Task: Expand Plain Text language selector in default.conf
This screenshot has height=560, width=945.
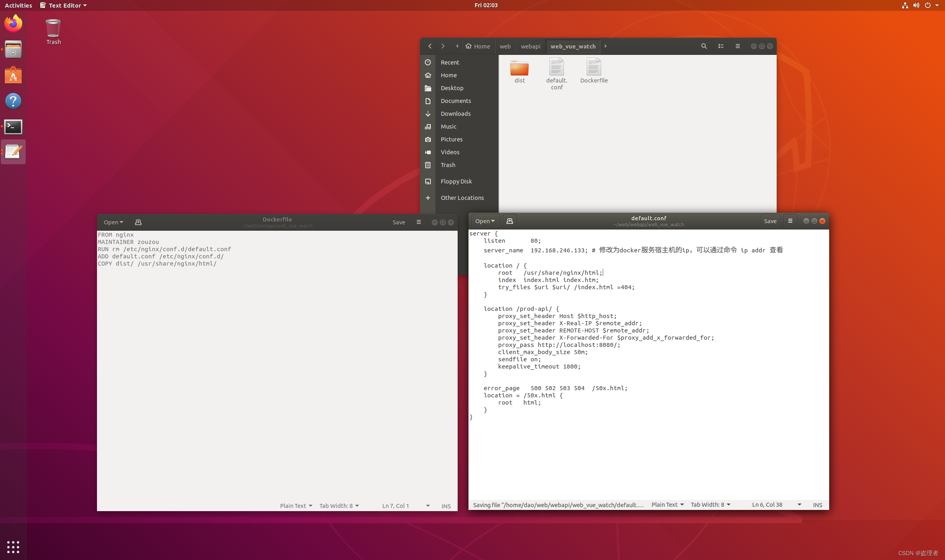Action: coord(667,505)
